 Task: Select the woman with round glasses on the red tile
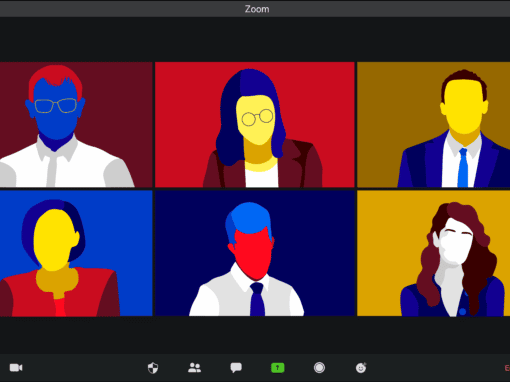[255, 124]
